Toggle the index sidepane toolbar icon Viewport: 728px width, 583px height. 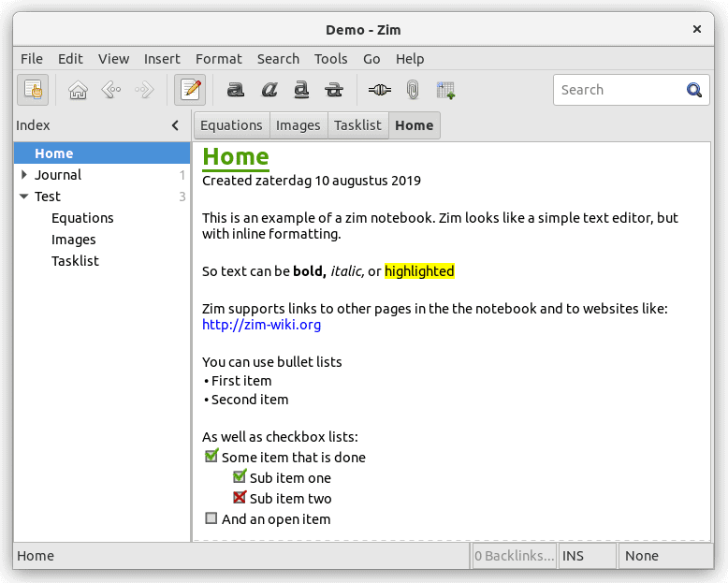coord(33,90)
